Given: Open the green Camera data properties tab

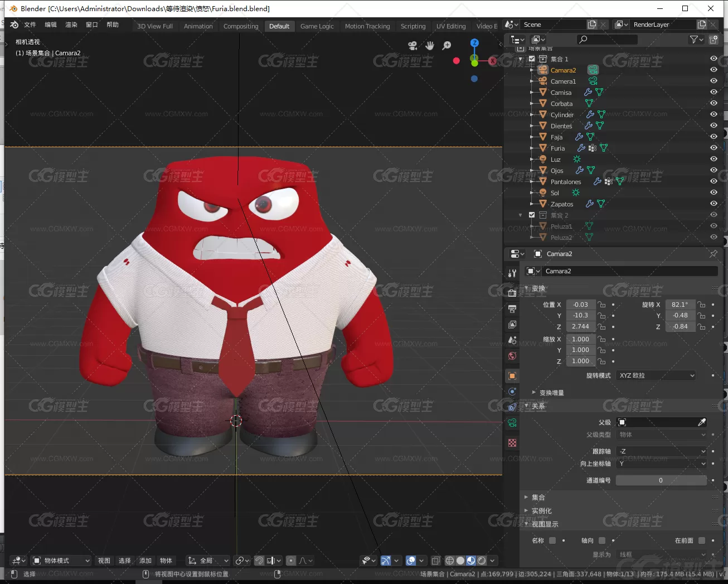Looking at the screenshot, I should click(512, 423).
